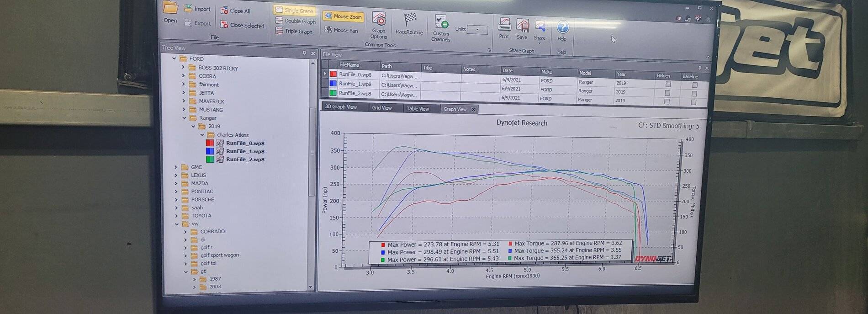Viewport: 868px width, 314px height.
Task: Select the TOYOTA folder
Action: (x=201, y=216)
